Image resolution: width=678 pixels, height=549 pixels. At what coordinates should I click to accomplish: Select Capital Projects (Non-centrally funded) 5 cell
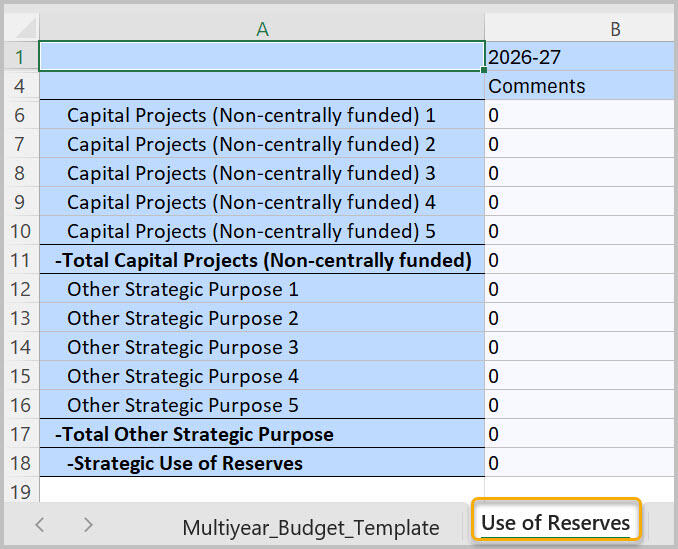[262, 231]
